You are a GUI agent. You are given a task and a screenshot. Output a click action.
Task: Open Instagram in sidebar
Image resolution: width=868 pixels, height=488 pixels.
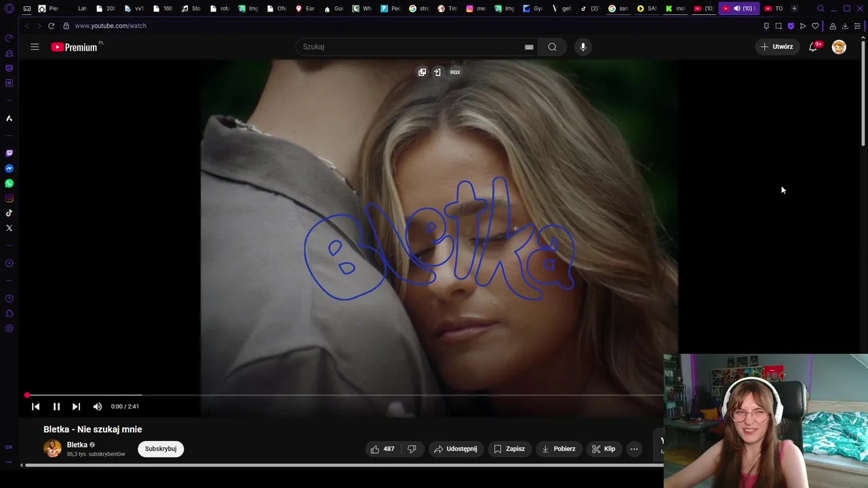coord(9,198)
